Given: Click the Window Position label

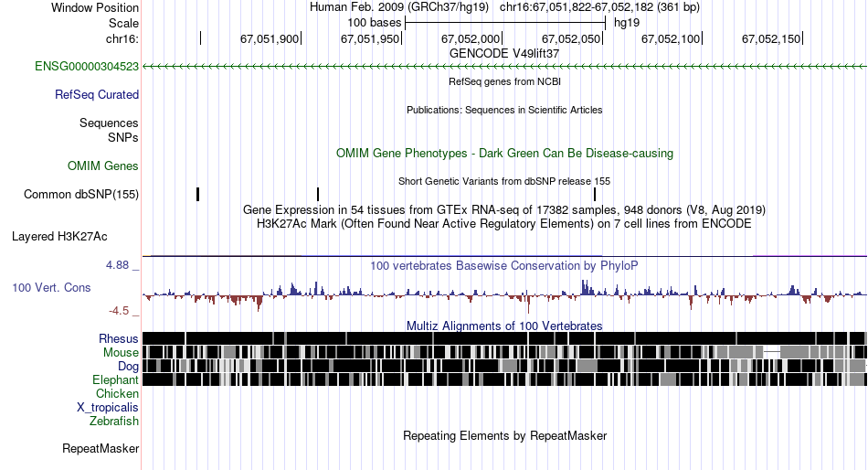Looking at the screenshot, I should (x=95, y=7).
